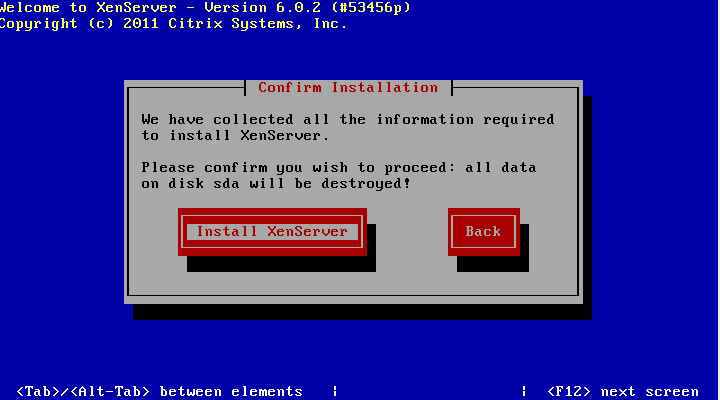Image resolution: width=720 pixels, height=400 pixels.
Task: Click the separator bar after 'between elements'
Action: [335, 391]
